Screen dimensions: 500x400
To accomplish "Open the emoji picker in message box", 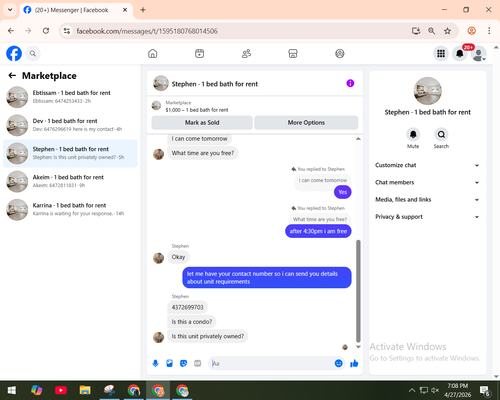I will [338, 363].
